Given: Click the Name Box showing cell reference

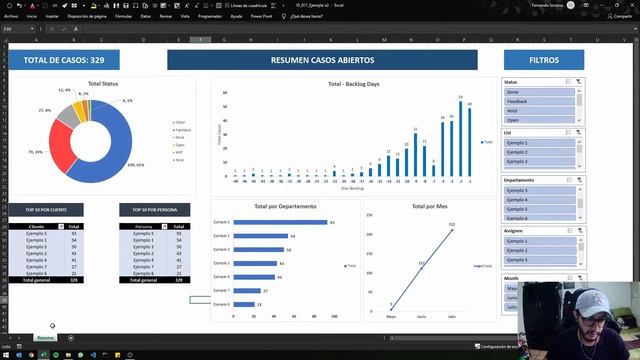Looking at the screenshot, I should point(16,29).
